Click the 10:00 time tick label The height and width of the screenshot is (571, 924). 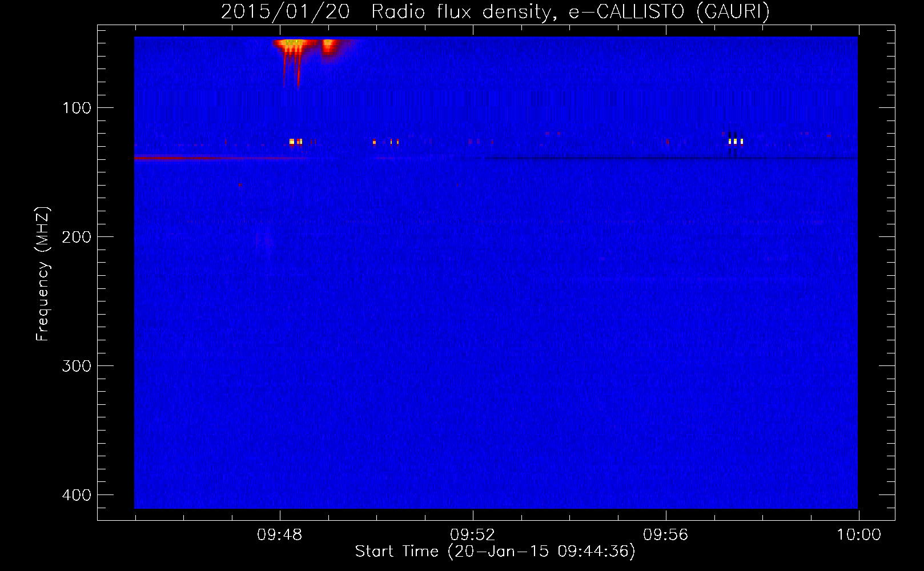(x=858, y=535)
